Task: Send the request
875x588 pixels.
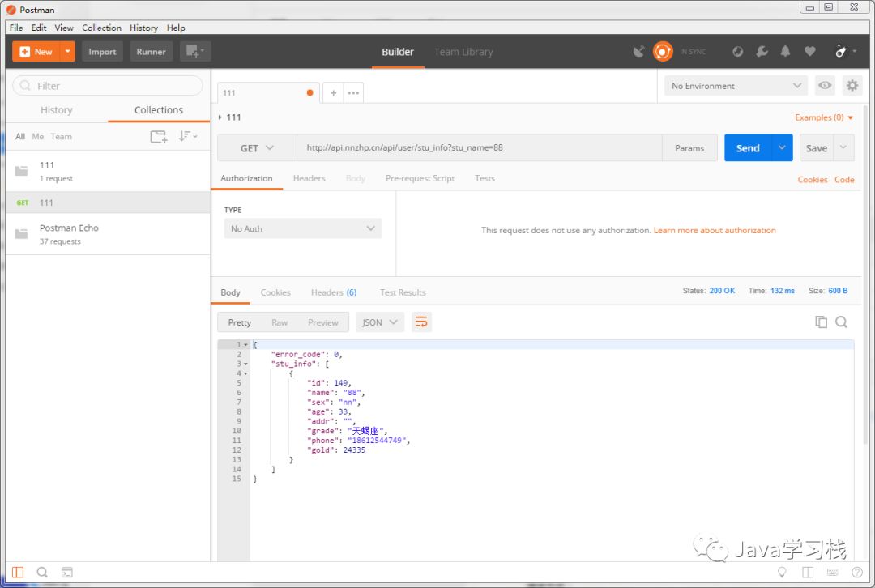Action: point(748,148)
